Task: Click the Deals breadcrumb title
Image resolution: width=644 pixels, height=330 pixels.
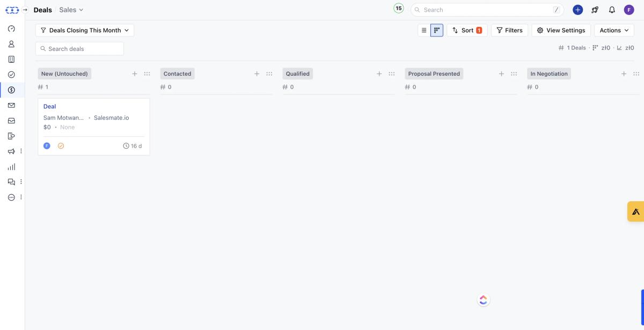Action: tap(43, 10)
